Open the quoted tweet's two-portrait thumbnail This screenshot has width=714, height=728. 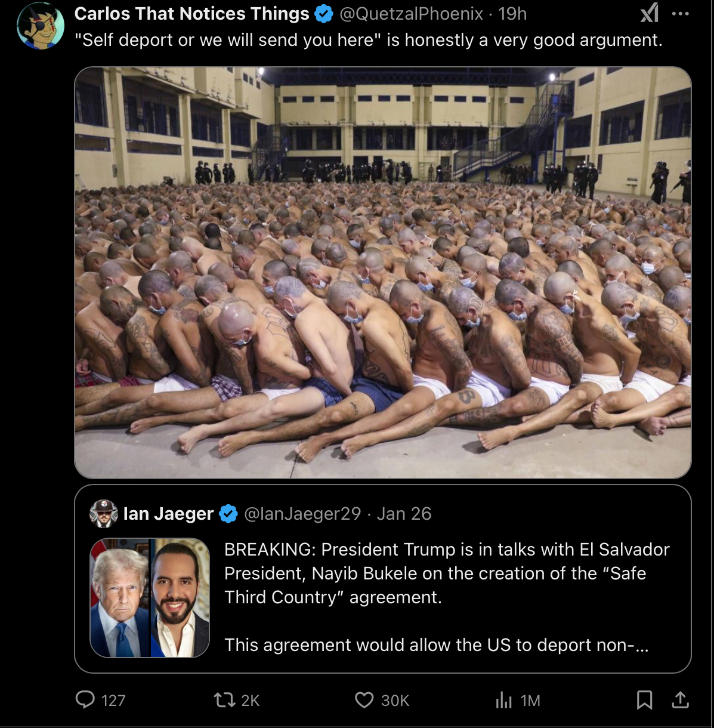pyautogui.click(x=150, y=598)
